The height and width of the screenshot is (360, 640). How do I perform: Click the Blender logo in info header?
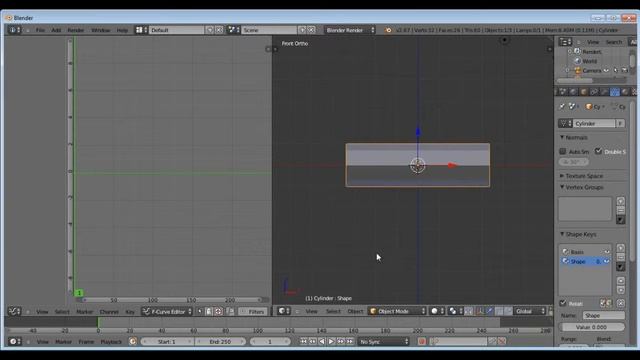(x=388, y=30)
